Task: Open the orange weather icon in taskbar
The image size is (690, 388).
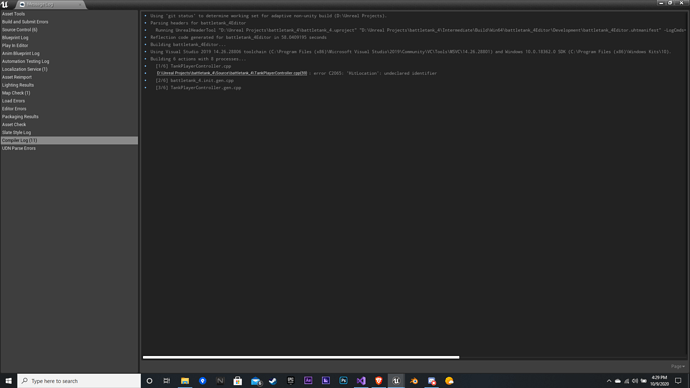Action: pos(449,381)
